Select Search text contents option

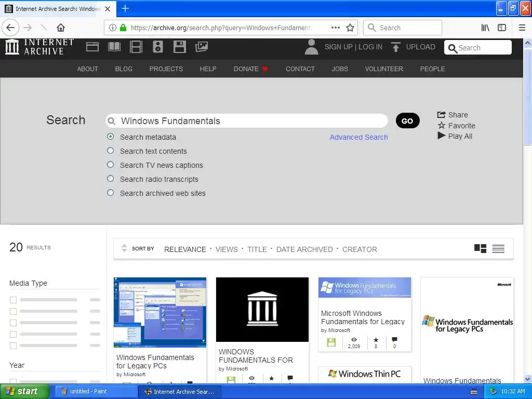pos(110,151)
